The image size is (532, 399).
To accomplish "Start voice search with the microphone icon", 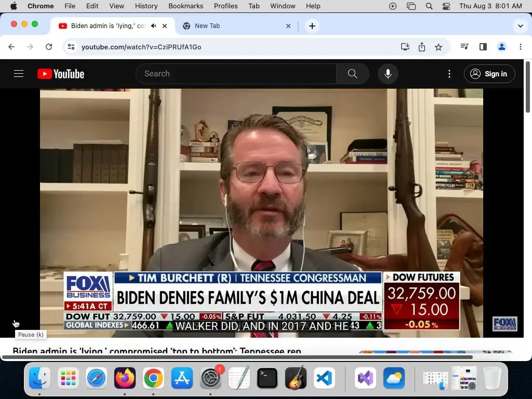I will 388,74.
